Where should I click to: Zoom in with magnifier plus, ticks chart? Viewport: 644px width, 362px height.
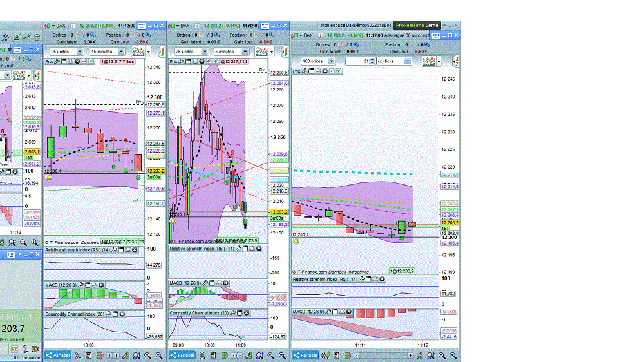tap(453, 356)
